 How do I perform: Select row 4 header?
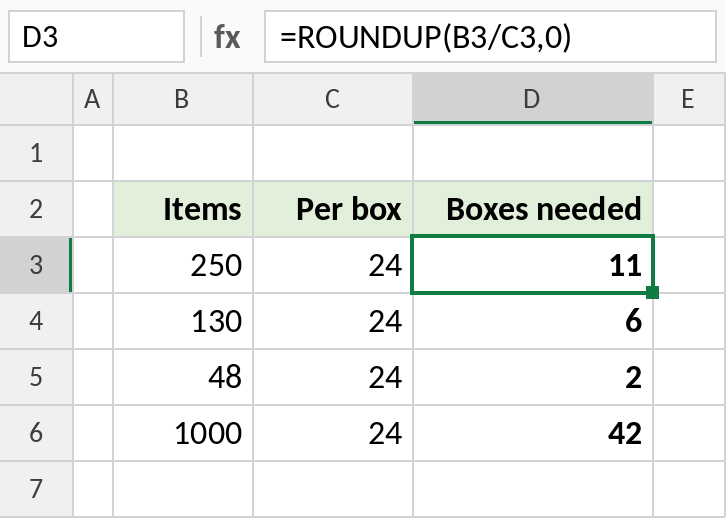pyautogui.click(x=36, y=321)
